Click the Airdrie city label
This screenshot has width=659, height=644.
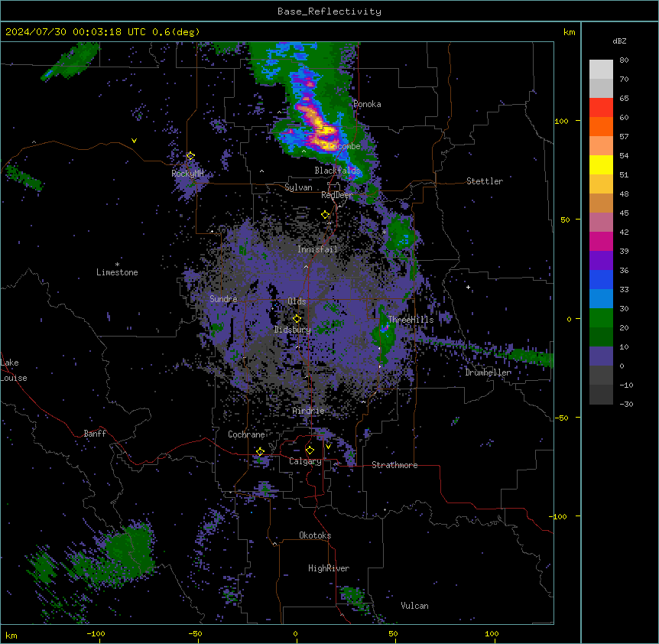(308, 411)
